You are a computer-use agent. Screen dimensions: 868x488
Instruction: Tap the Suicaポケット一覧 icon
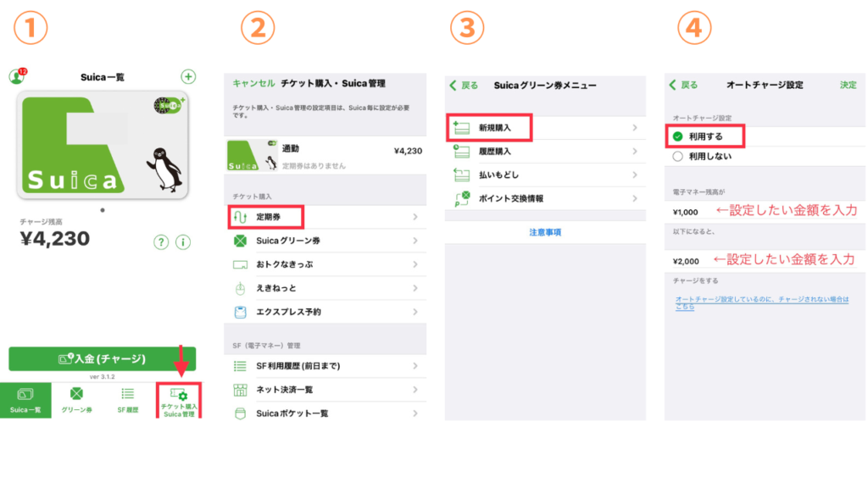click(x=240, y=413)
